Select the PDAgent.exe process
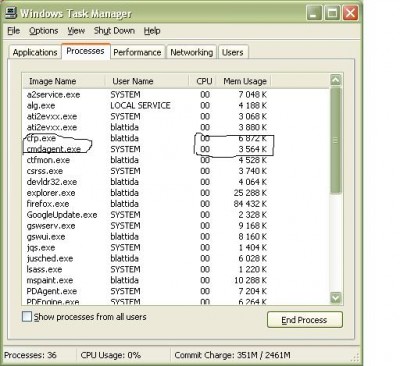Viewport: 400px width, 366px height. click(x=52, y=291)
